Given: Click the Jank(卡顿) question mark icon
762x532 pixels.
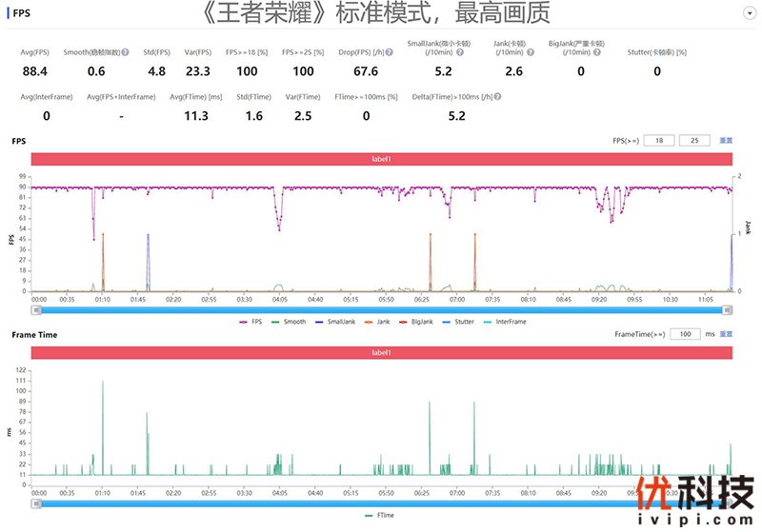Looking at the screenshot, I should pos(529,53).
